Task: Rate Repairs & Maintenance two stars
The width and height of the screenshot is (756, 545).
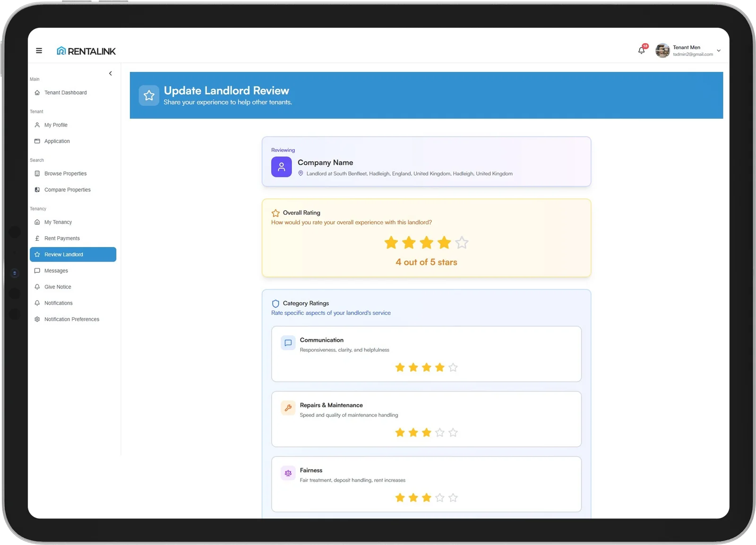Action: 413,433
